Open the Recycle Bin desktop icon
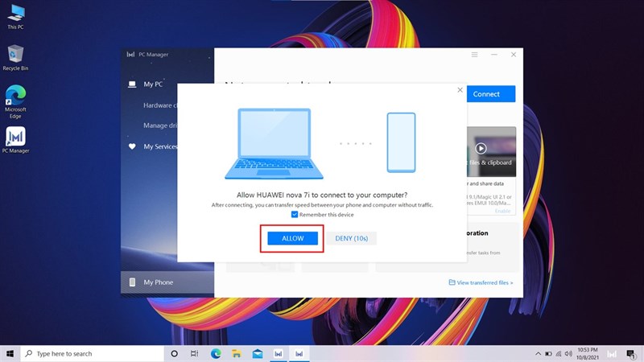The width and height of the screenshot is (644, 362). click(15, 55)
